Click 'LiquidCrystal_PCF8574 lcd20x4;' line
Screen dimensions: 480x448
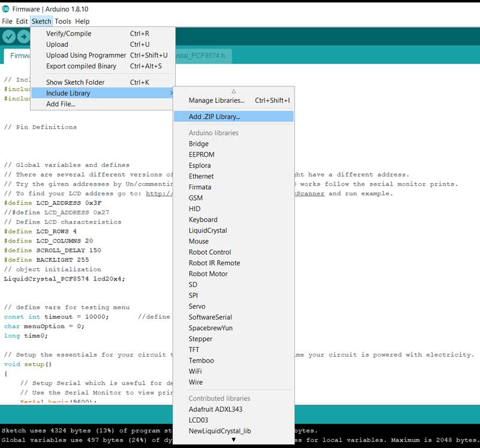tap(64, 279)
